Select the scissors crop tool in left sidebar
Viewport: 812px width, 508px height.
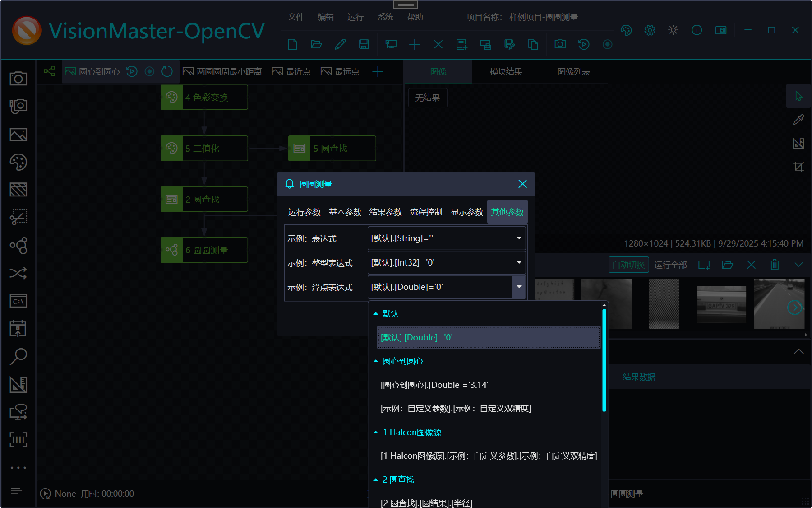coord(18,217)
